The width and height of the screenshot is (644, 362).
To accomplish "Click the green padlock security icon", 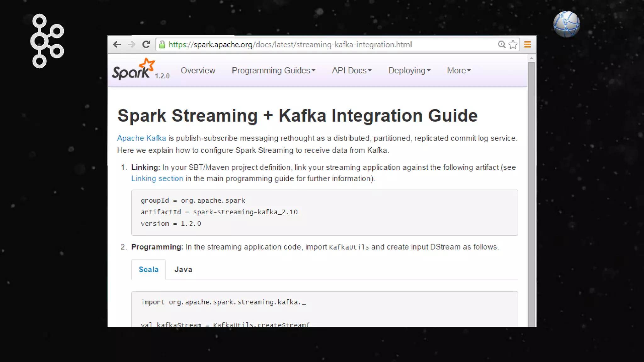I will (x=162, y=45).
